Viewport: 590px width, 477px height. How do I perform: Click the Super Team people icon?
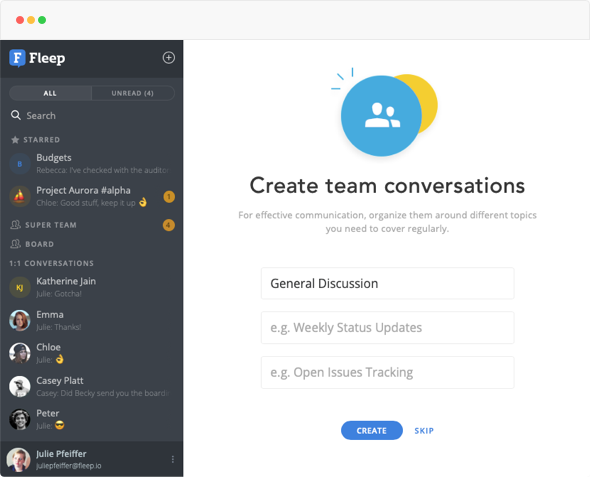click(x=15, y=225)
